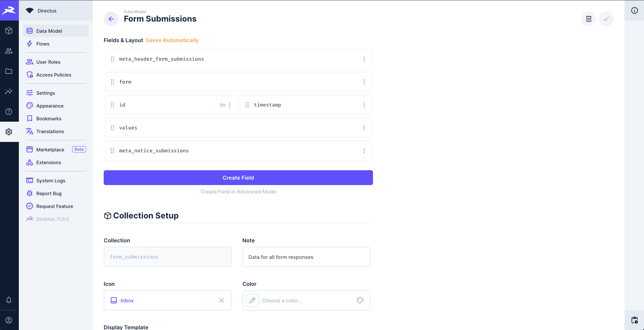Screen dimensions: 644x330
Task: Open the options menu for the values field
Action: click(364, 127)
